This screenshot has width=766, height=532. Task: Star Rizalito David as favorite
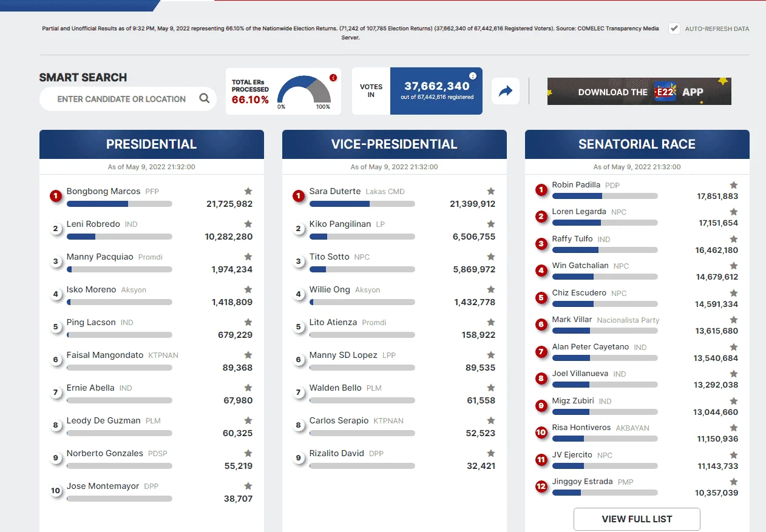pyautogui.click(x=491, y=453)
